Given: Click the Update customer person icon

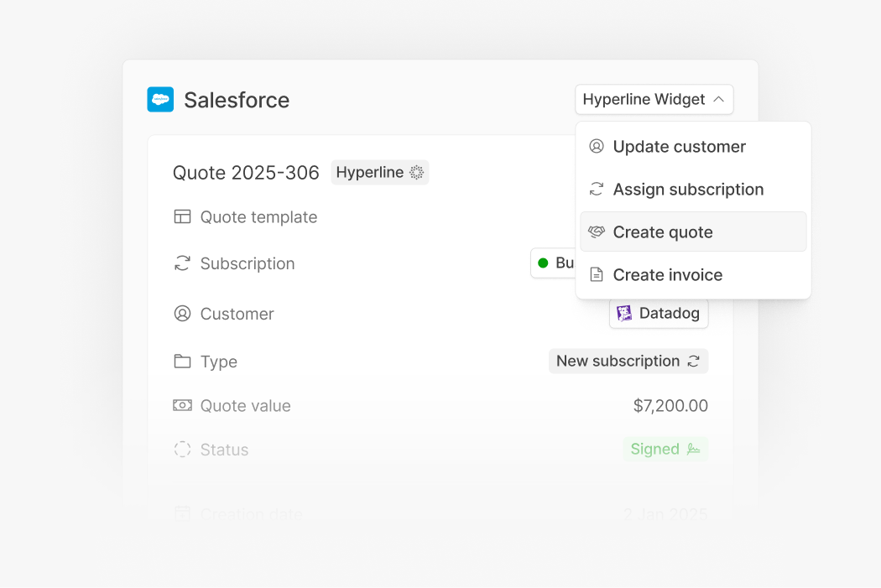Looking at the screenshot, I should [x=597, y=147].
